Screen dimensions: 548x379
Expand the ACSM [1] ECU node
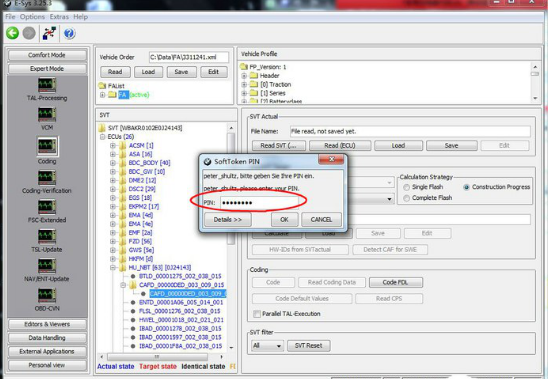[x=113, y=145]
